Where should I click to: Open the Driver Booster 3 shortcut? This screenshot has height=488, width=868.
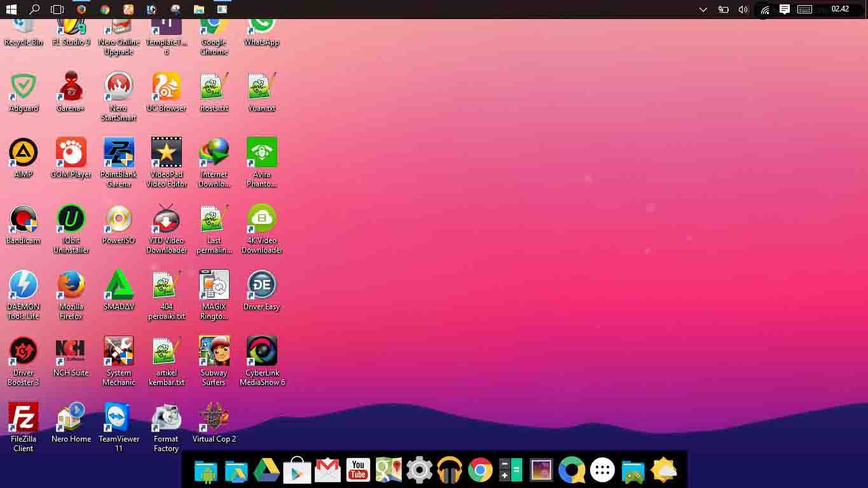pyautogui.click(x=24, y=361)
